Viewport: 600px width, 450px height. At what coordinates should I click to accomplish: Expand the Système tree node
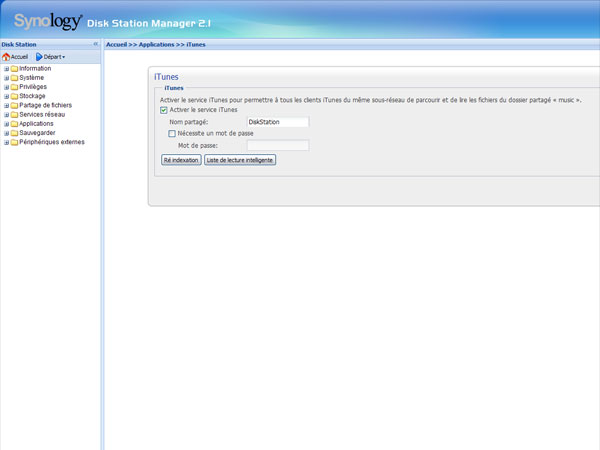coord(7,78)
